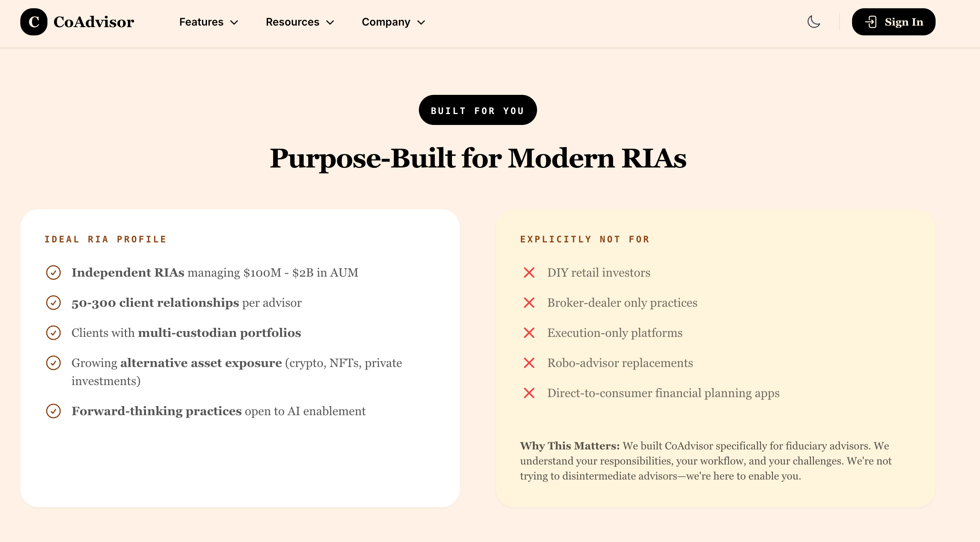Click checkmark icon beside 50-300 client relationships
This screenshot has height=542, width=980.
pyautogui.click(x=53, y=303)
